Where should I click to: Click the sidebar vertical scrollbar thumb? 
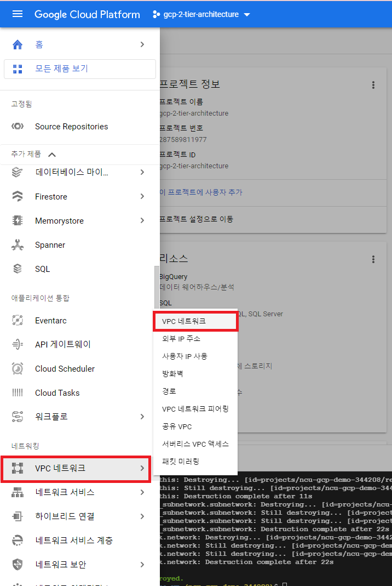click(x=157, y=287)
